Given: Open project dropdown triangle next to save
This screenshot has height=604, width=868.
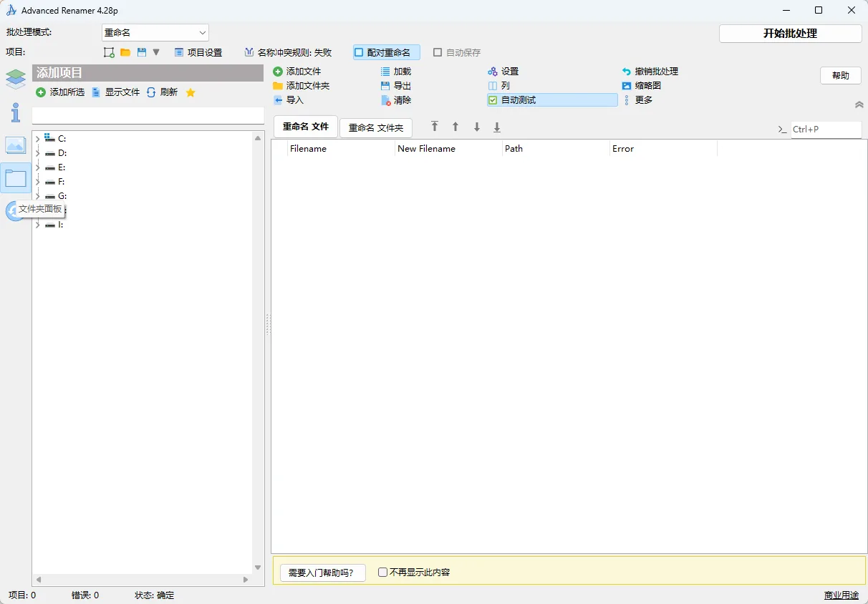Looking at the screenshot, I should [x=156, y=52].
